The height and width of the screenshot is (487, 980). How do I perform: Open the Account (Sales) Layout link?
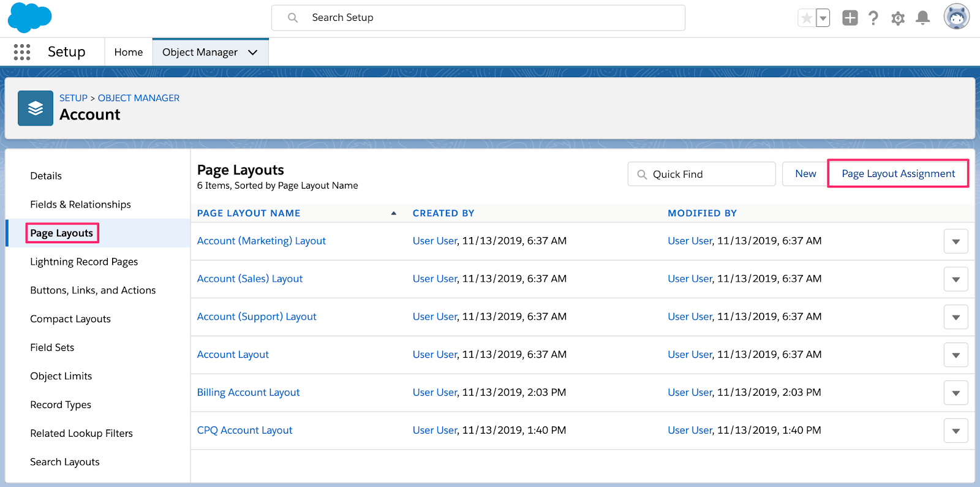(x=250, y=279)
